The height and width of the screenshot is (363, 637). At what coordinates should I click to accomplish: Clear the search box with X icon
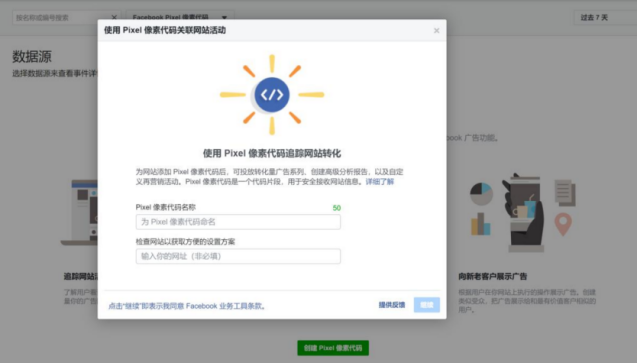(114, 17)
